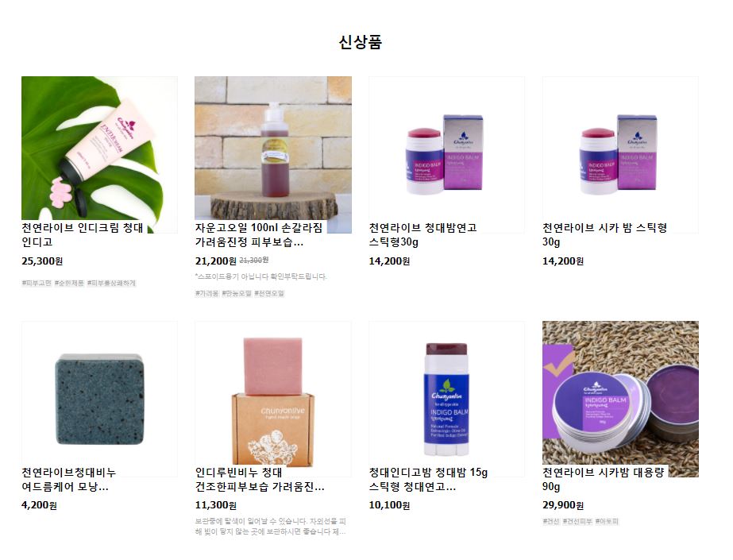Viewport: 733px width, 560px height.
Task: Select the #천연오일 hashtag
Action: (x=269, y=294)
